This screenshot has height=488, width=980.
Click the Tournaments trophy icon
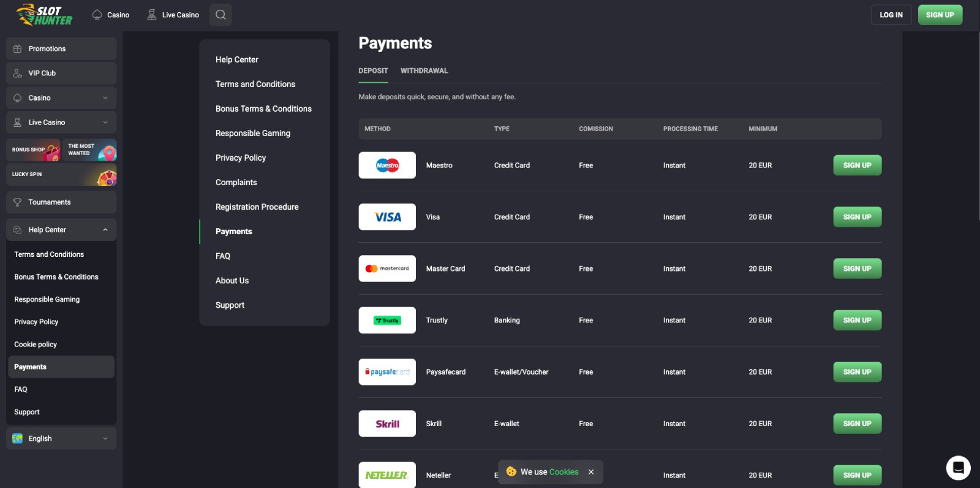18,202
